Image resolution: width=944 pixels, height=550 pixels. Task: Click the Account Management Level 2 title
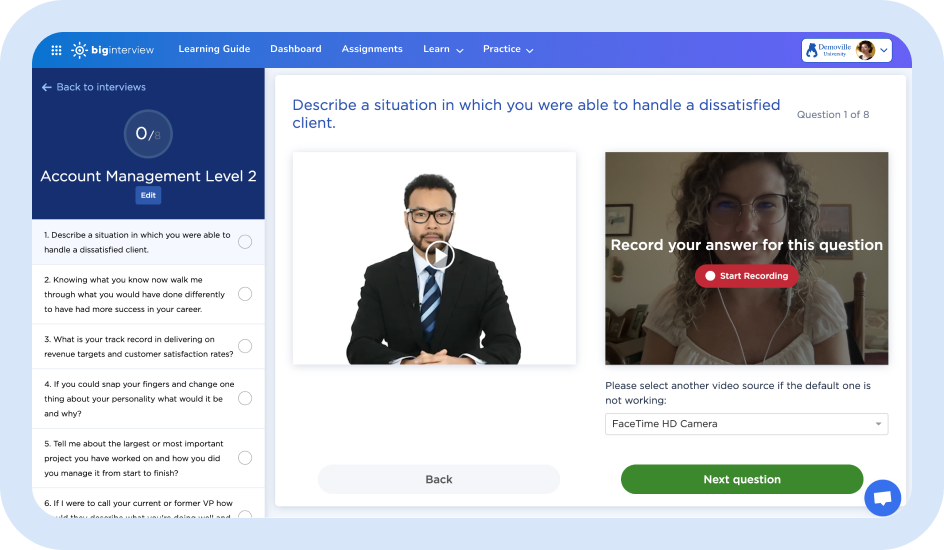tap(148, 176)
